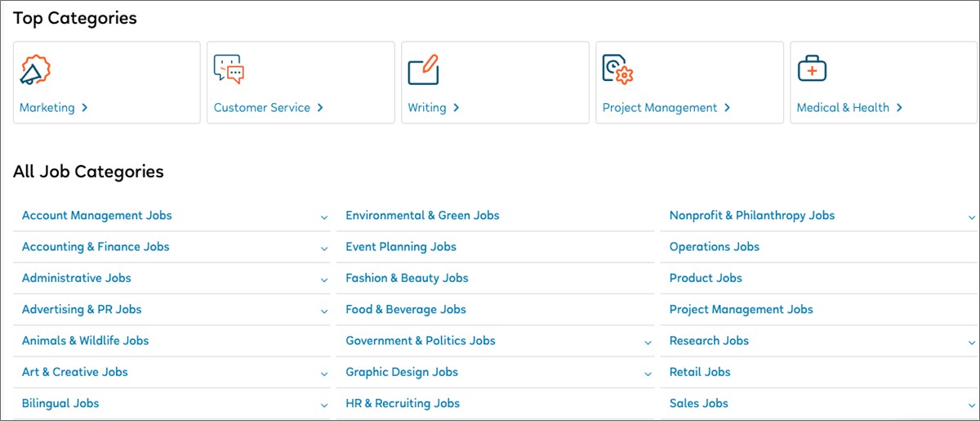Screen dimensions: 980x421
Task: Open Administrative Jobs link
Action: click(77, 278)
